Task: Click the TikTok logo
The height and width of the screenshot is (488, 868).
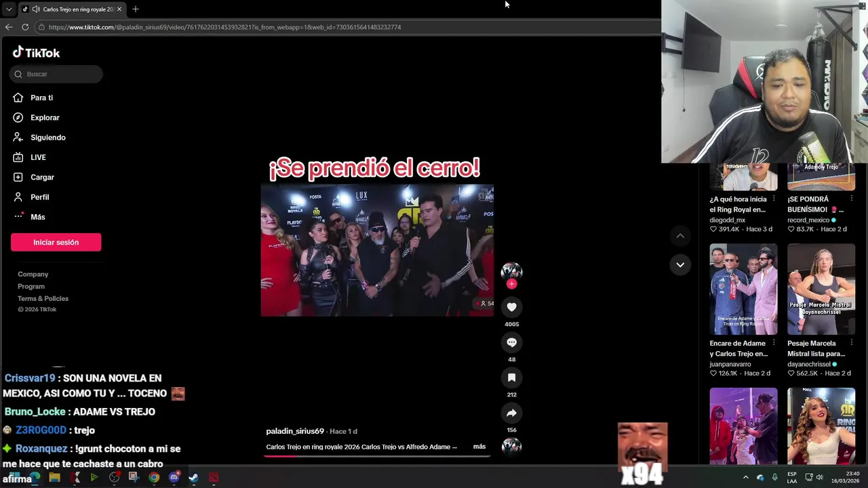Action: point(36,53)
